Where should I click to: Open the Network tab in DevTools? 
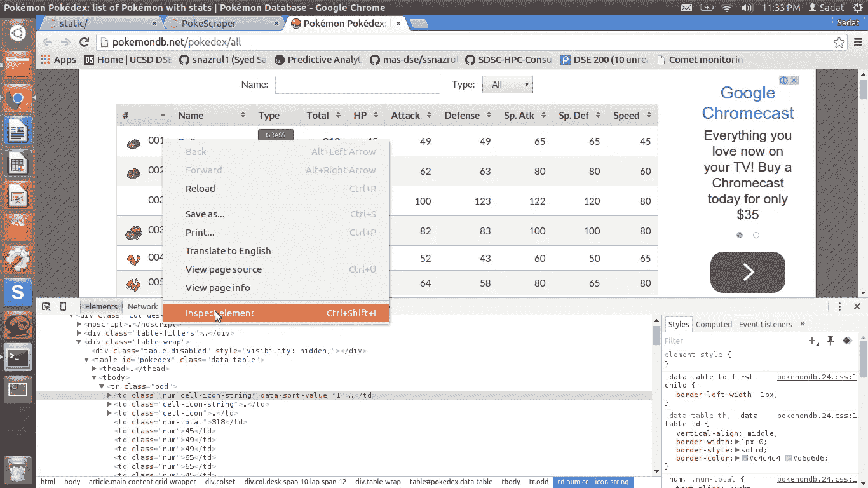click(x=142, y=306)
